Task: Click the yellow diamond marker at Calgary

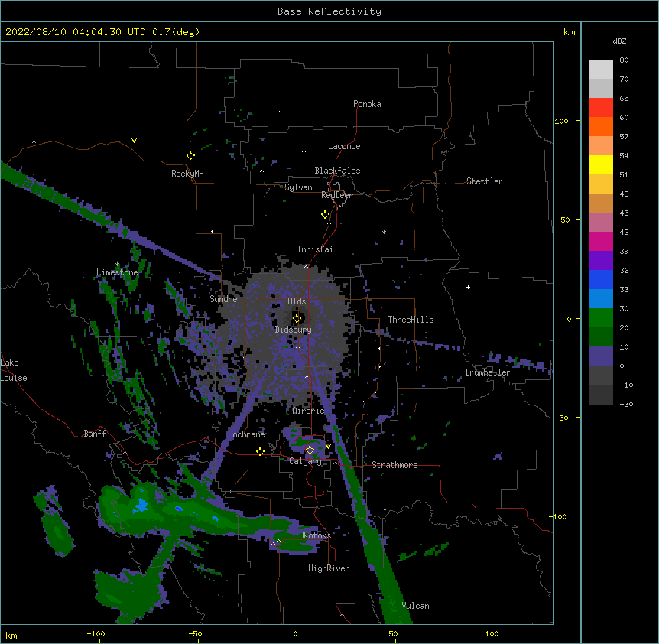Action: pyautogui.click(x=310, y=450)
